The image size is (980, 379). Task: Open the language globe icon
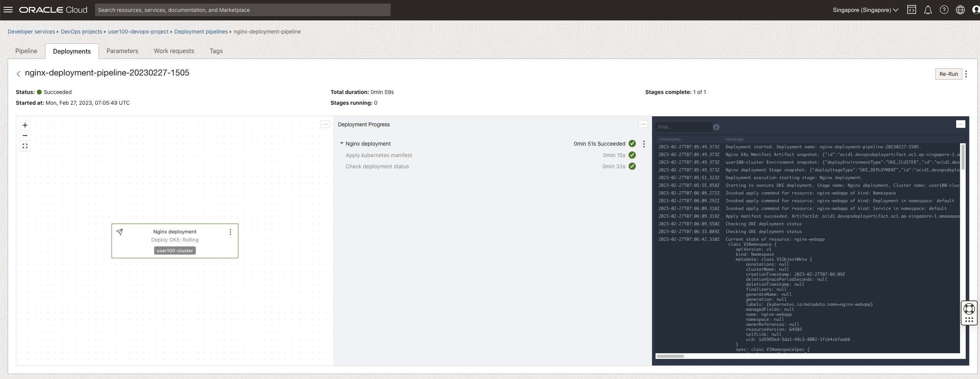[960, 10]
